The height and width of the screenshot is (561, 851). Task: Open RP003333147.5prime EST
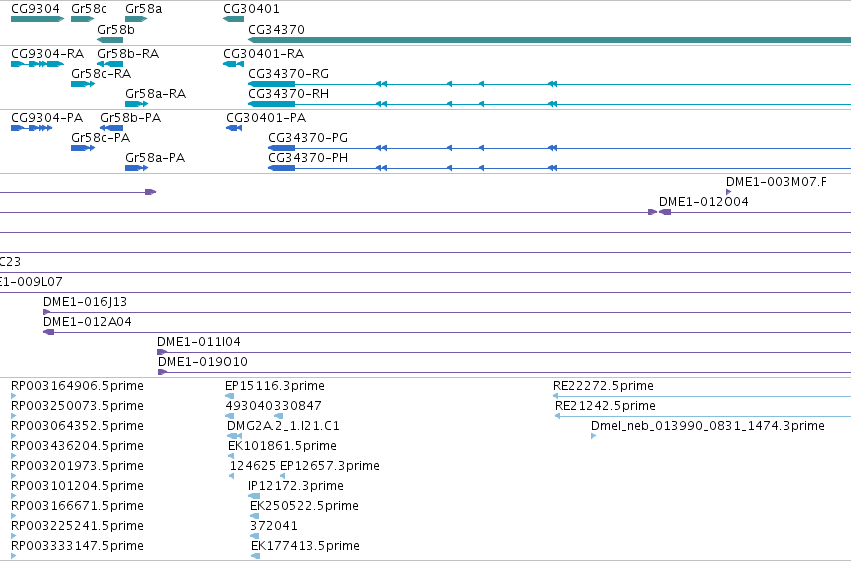click(x=14, y=556)
